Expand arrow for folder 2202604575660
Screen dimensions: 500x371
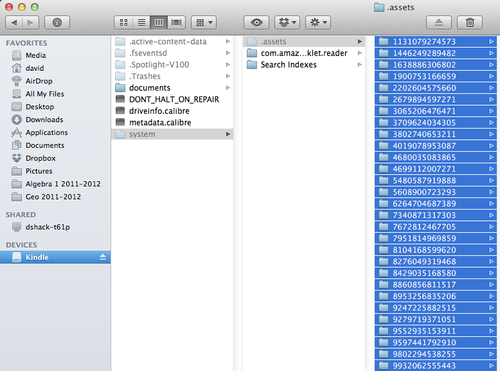[491, 88]
